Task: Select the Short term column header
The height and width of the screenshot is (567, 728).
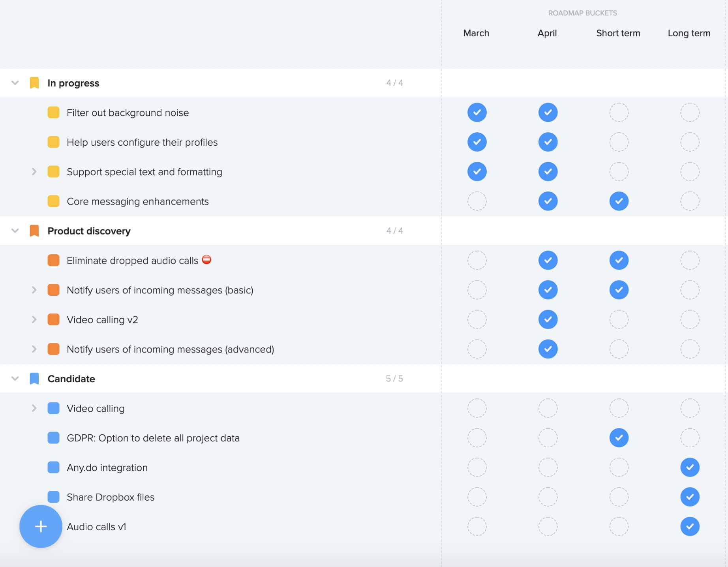Action: coord(618,33)
